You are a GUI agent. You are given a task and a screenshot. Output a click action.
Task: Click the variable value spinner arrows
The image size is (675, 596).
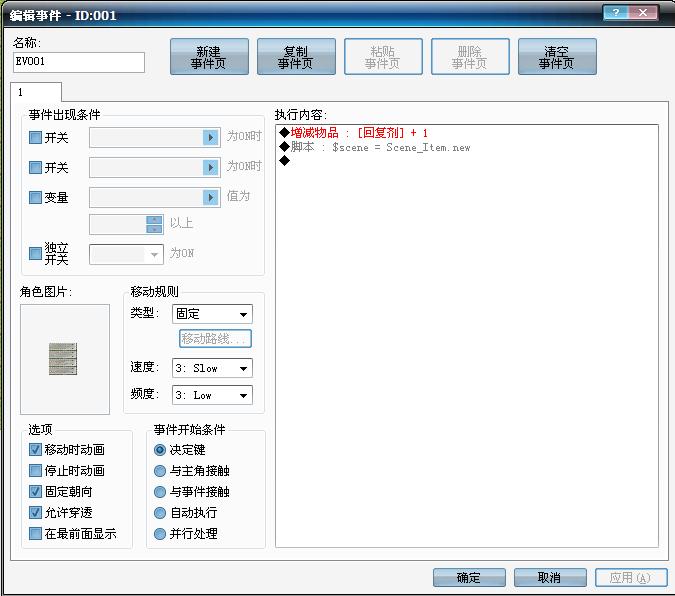pyautogui.click(x=154, y=224)
